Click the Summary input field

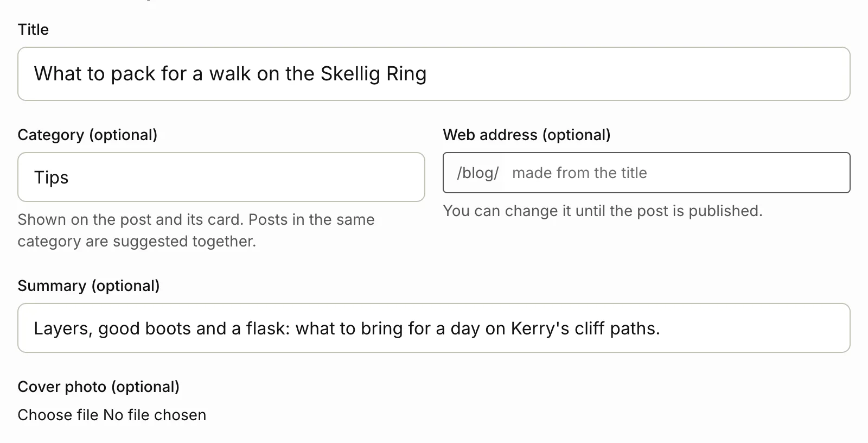433,328
